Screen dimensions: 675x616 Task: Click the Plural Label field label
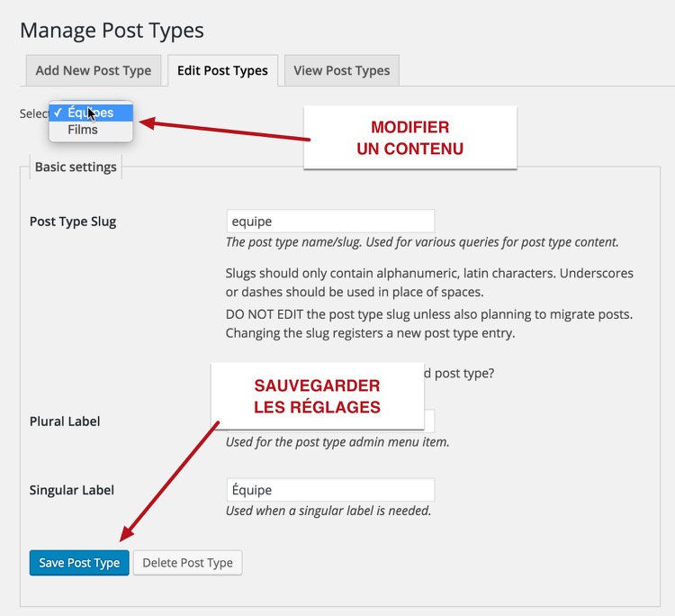tap(65, 421)
